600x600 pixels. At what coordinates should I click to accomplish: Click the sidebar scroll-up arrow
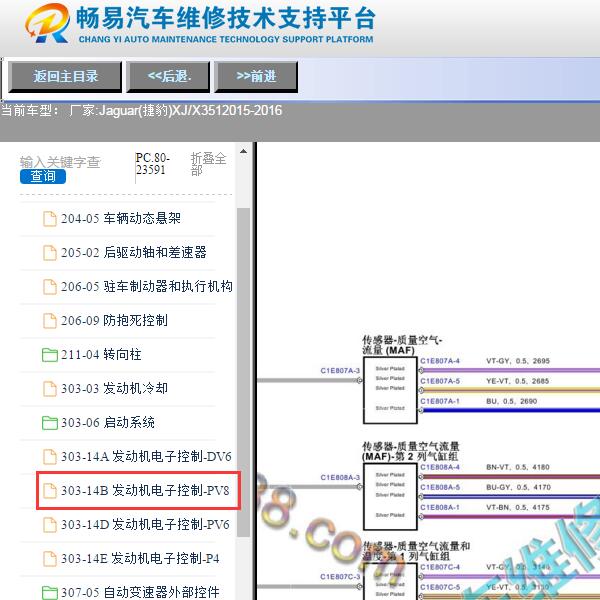point(243,152)
